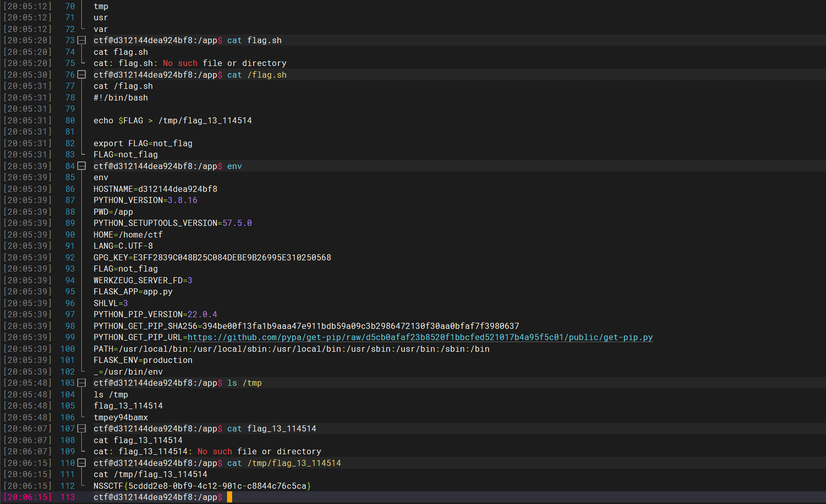Click the NSSCTF flag text on line 112
Image resolution: width=826 pixels, height=504 pixels.
click(202, 486)
